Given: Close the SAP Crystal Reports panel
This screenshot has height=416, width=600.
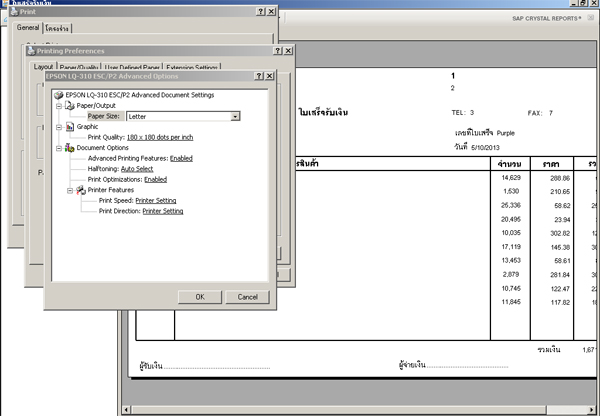Looking at the screenshot, I should (591, 18).
